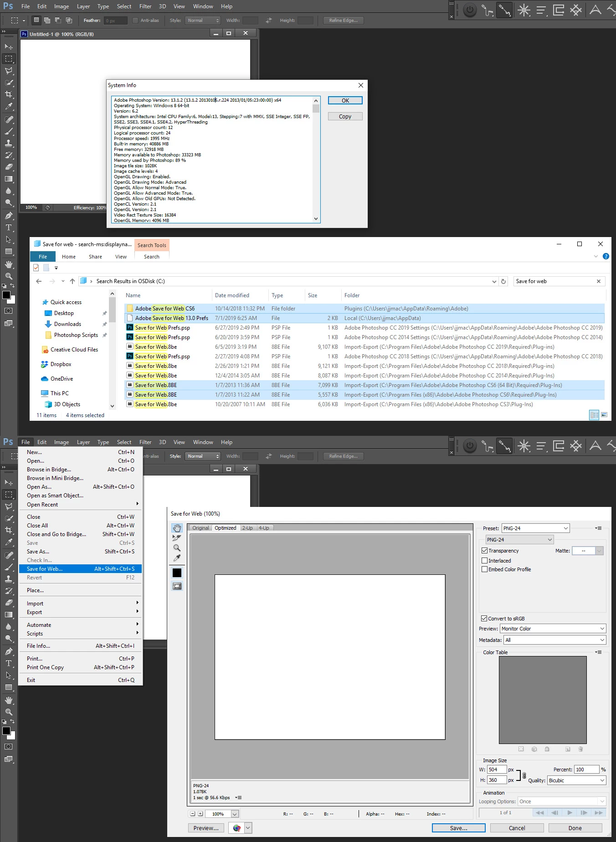
Task: Click the lock color icon under Color Table
Action: (547, 749)
